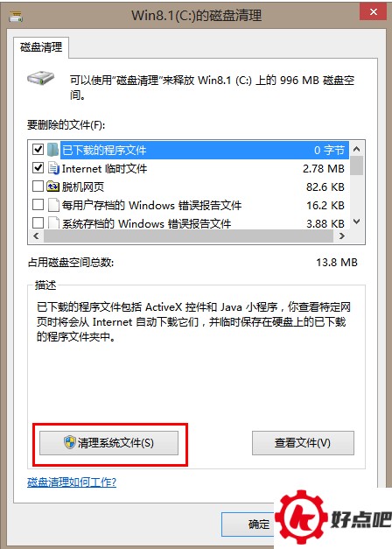Select 每用户存档的 Windows 错误报告文件 file icon
This screenshot has height=549, width=392.
[x=53, y=205]
